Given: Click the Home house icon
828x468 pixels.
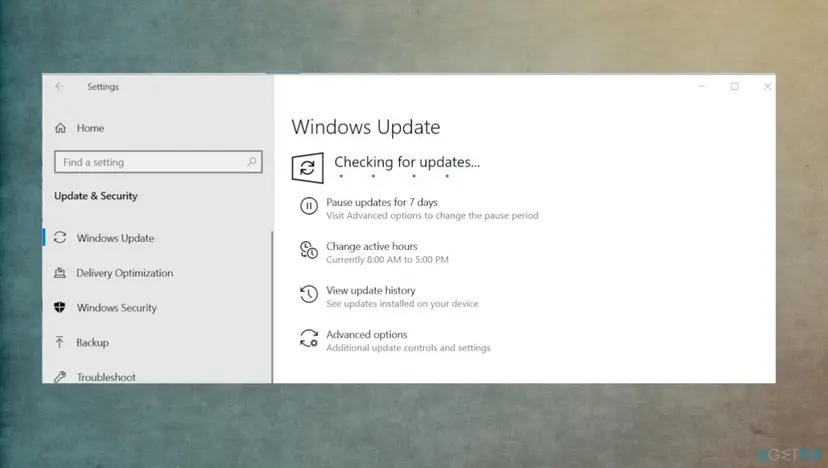Looking at the screenshot, I should [x=60, y=128].
